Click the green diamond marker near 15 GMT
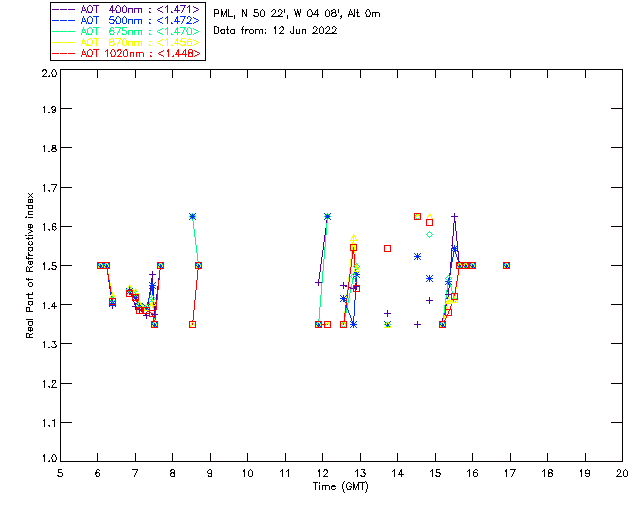This screenshot has width=640, height=512. coord(429,234)
